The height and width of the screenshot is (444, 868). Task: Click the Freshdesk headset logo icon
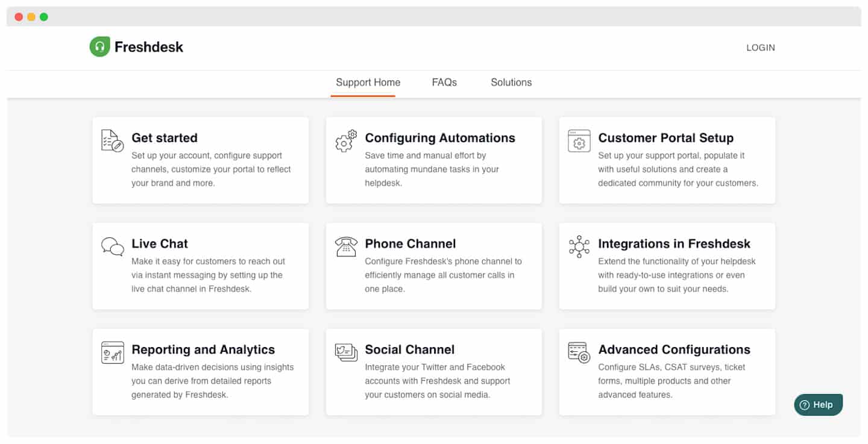click(99, 47)
